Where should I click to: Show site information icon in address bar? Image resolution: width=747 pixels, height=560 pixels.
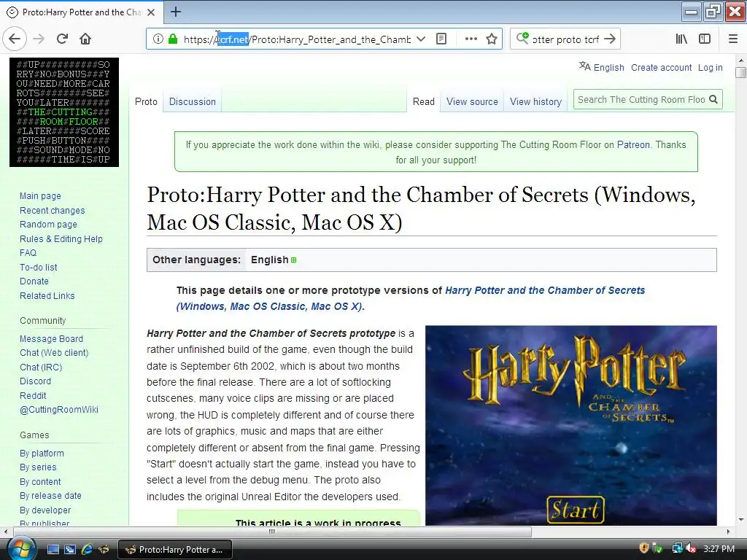point(158,39)
